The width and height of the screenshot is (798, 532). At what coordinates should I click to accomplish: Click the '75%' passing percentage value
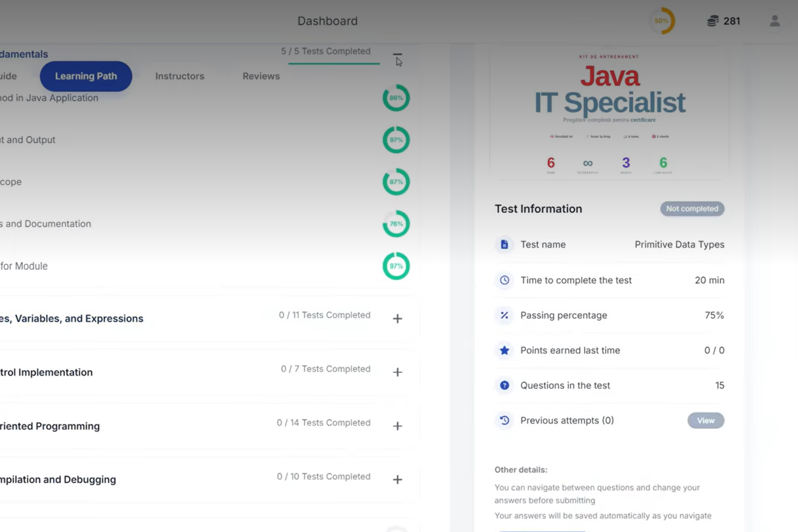tap(715, 315)
